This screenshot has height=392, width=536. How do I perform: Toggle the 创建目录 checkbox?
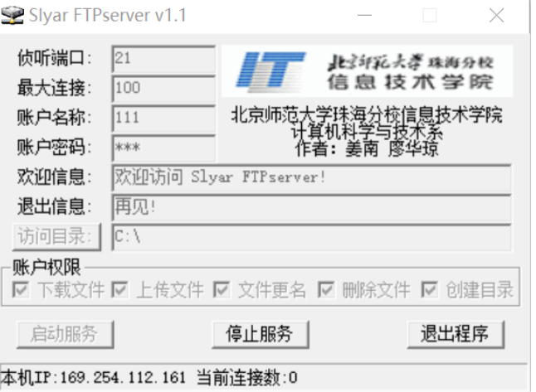click(x=429, y=289)
